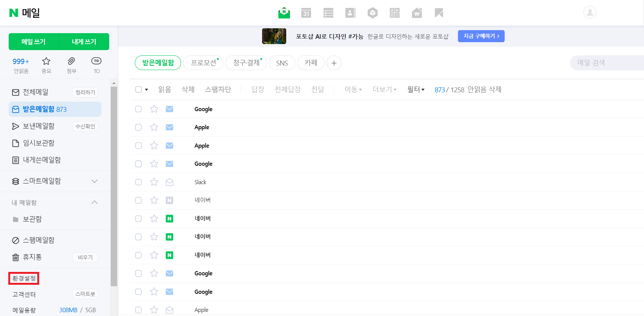This screenshot has height=316, width=644.
Task: Star the Slack mail
Action: (154, 182)
